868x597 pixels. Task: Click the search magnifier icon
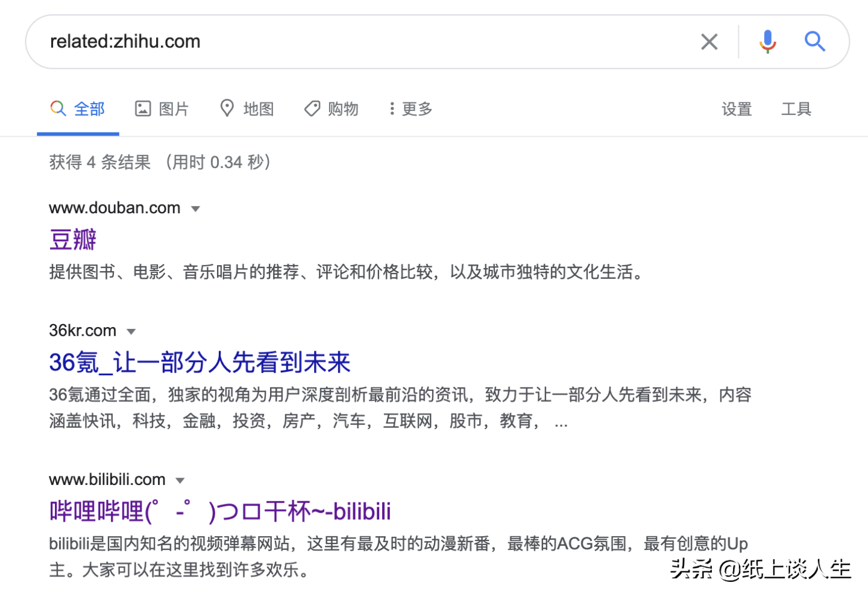[x=815, y=41]
